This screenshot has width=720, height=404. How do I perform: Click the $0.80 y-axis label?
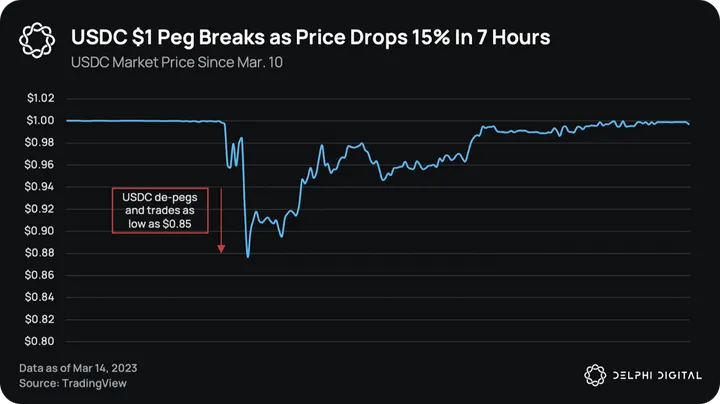tap(40, 341)
